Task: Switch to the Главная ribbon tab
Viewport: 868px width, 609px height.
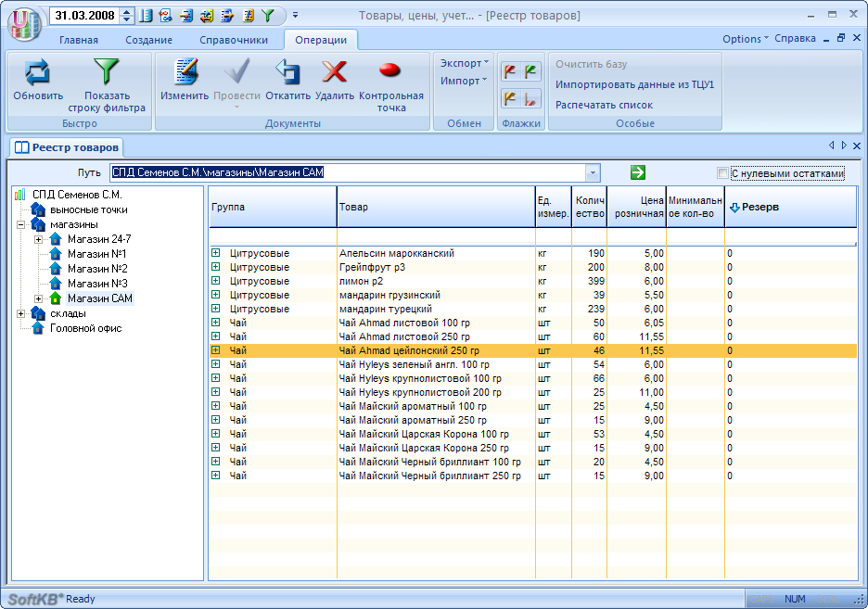Action: click(x=79, y=40)
